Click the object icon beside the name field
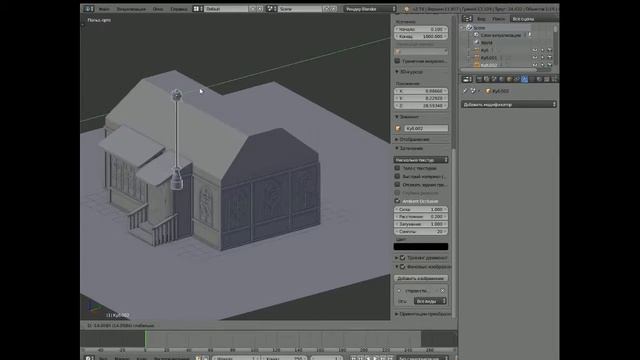 [x=398, y=129]
